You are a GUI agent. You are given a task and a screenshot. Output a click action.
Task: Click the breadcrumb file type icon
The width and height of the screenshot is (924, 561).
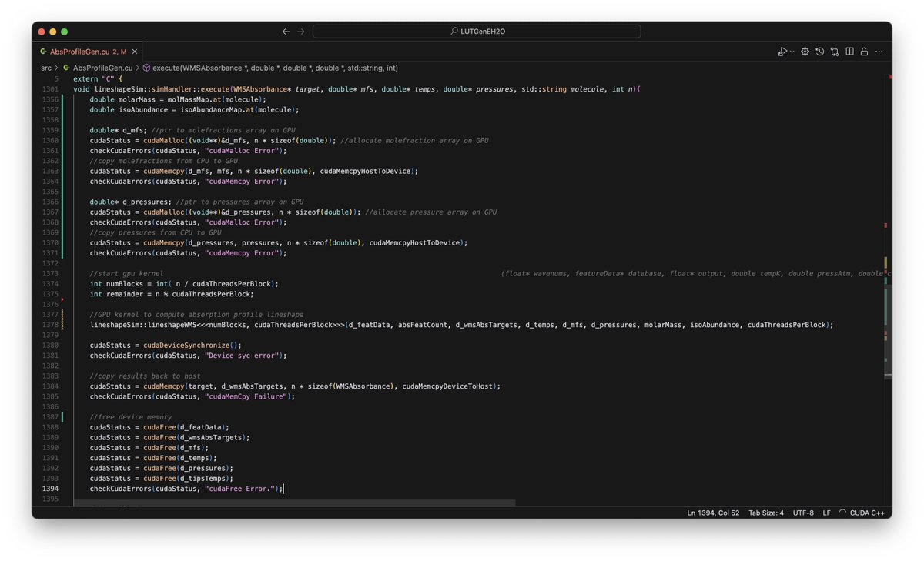pyautogui.click(x=66, y=68)
